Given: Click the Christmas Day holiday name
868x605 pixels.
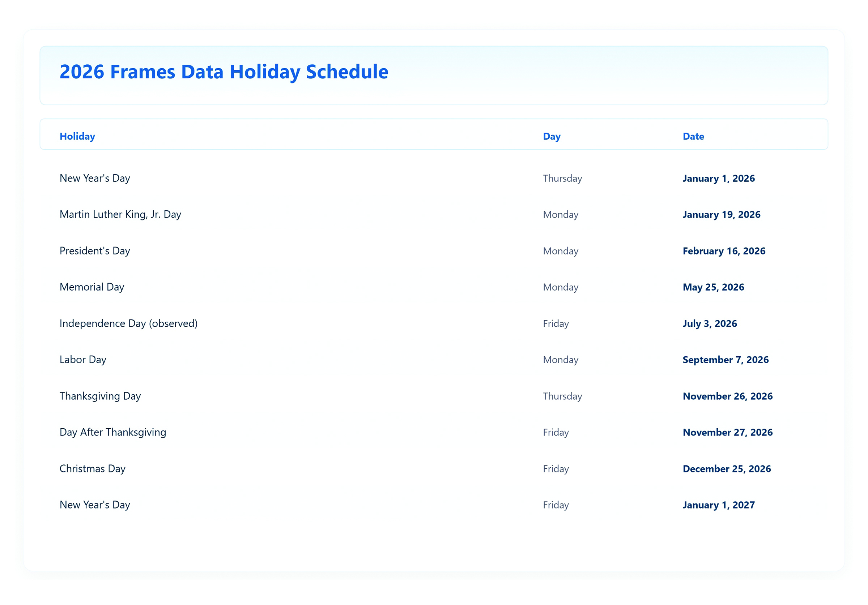Looking at the screenshot, I should click(92, 469).
